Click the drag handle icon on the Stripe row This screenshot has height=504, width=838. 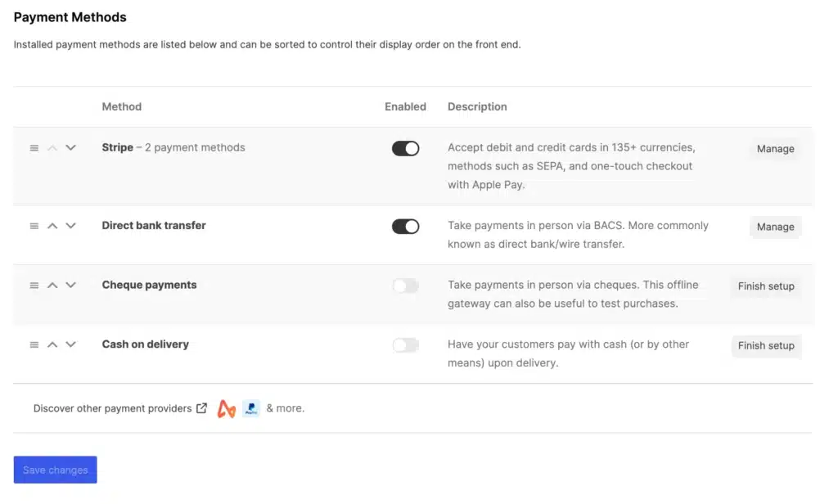(34, 148)
